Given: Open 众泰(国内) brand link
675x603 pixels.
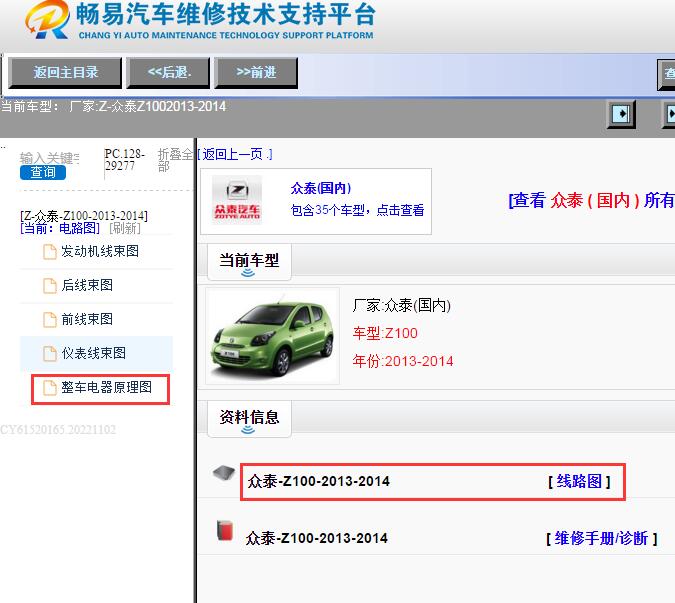Looking at the screenshot, I should point(321,188).
